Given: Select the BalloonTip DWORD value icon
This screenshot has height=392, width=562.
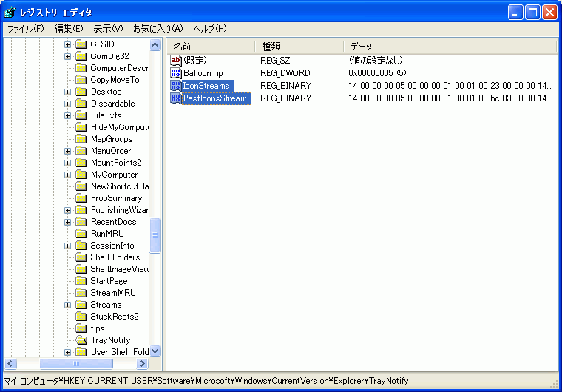Looking at the screenshot, I should (x=176, y=73).
